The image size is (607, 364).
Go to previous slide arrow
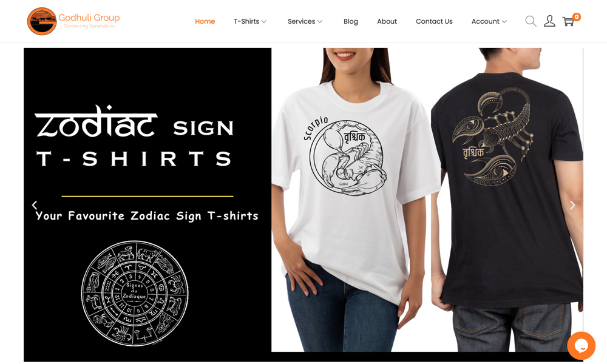point(35,205)
